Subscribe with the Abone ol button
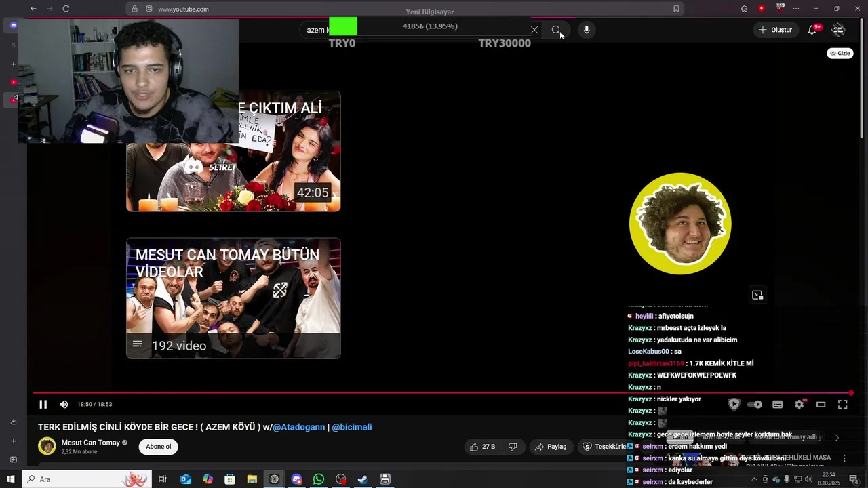 [x=159, y=447]
